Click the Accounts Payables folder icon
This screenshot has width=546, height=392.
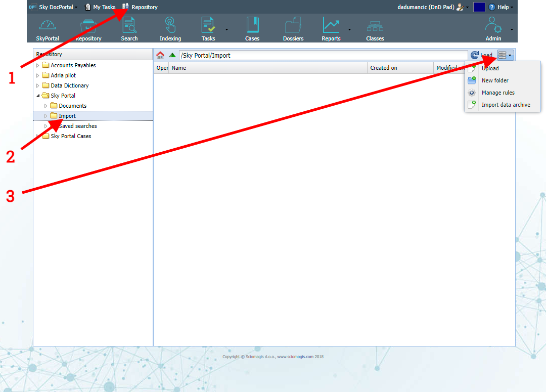[x=45, y=65]
